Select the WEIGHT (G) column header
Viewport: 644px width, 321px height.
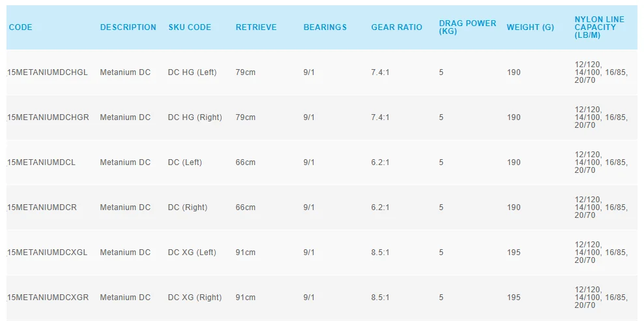(530, 27)
